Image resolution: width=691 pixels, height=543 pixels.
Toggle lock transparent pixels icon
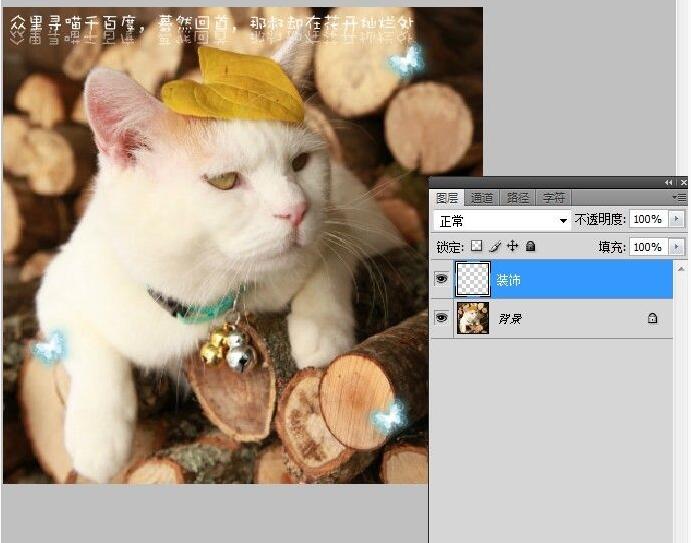(476, 246)
